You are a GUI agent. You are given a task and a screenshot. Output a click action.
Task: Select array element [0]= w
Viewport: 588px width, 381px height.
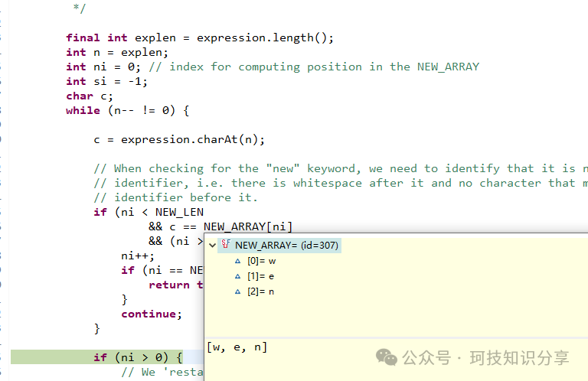[261, 261]
